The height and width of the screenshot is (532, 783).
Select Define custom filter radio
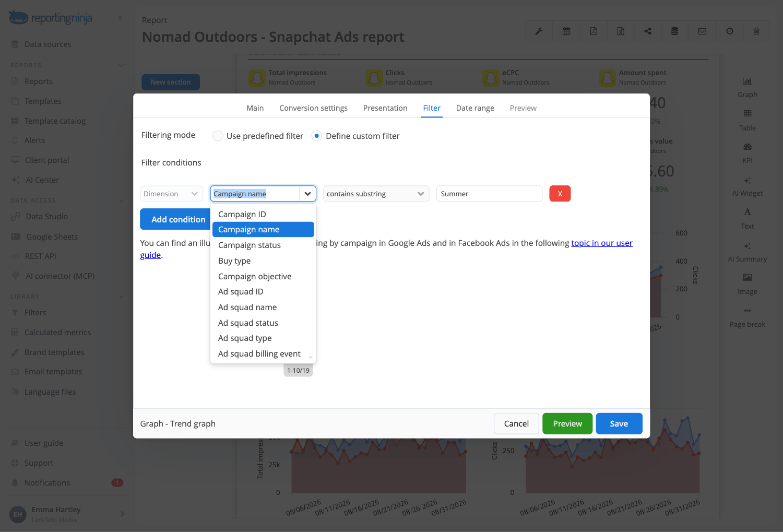pyautogui.click(x=316, y=136)
